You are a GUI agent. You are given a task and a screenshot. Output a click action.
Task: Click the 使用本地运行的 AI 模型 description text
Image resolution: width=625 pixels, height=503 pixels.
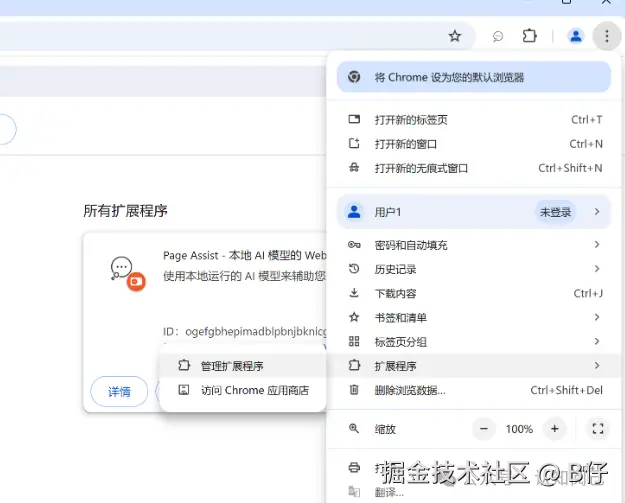pos(245,276)
